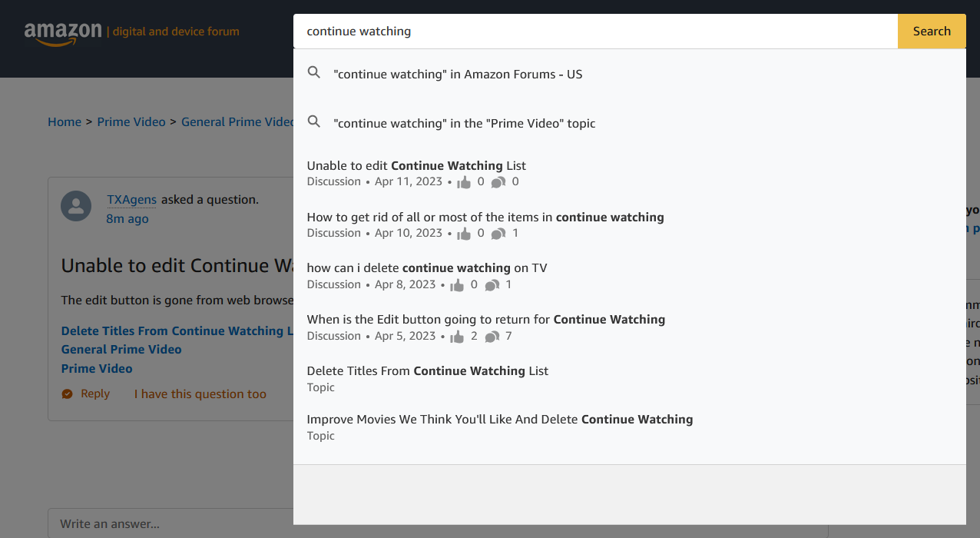Click the Reply speech-bubble icon
The height and width of the screenshot is (538, 980).
click(68, 393)
